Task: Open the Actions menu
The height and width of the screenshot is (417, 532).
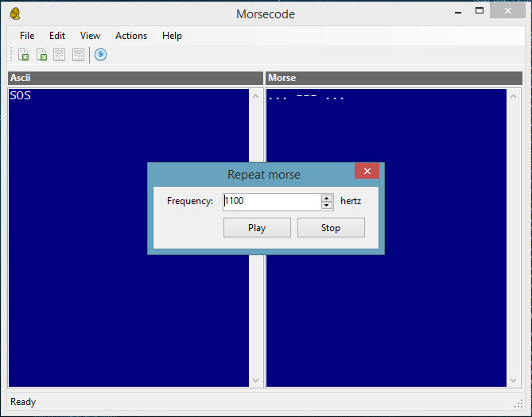Action: coord(131,36)
